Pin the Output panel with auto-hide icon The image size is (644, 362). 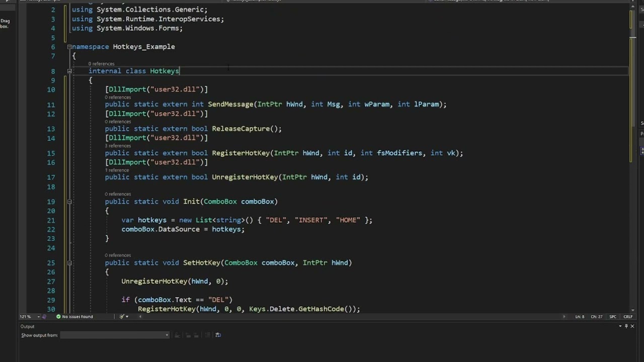[x=626, y=326]
